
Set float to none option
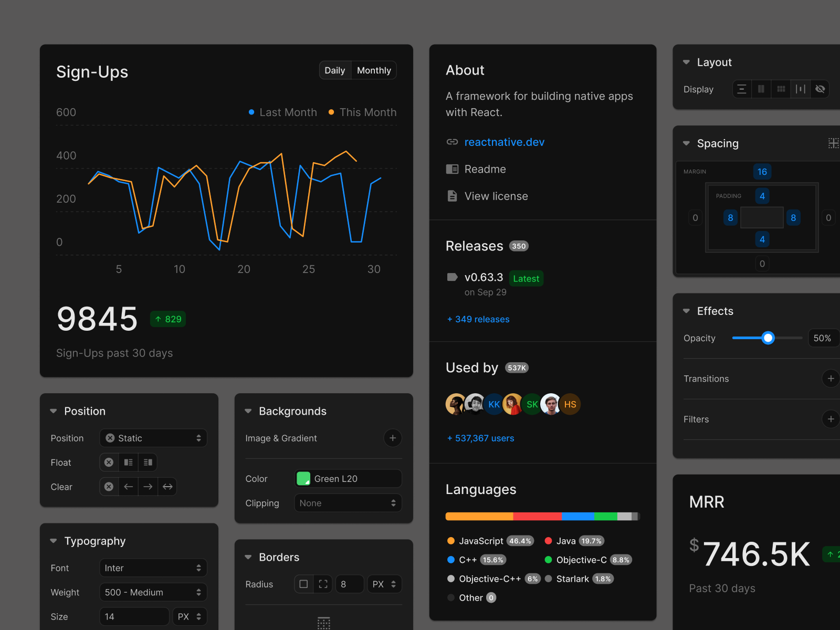[109, 463]
